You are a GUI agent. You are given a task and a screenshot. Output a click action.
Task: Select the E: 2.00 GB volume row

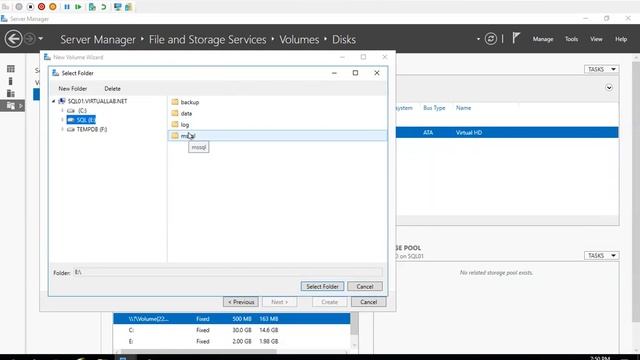coord(231,341)
